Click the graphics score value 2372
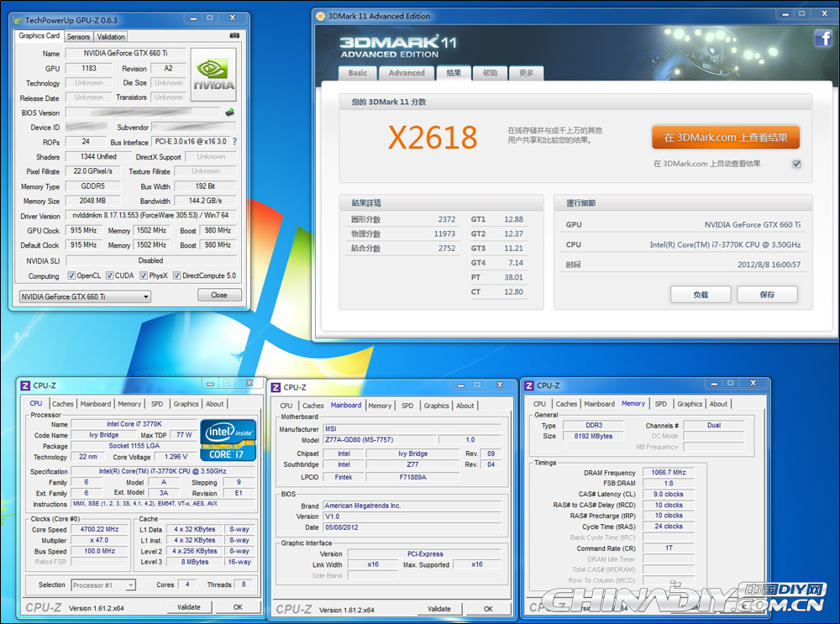The width and height of the screenshot is (840, 624). 447,219
